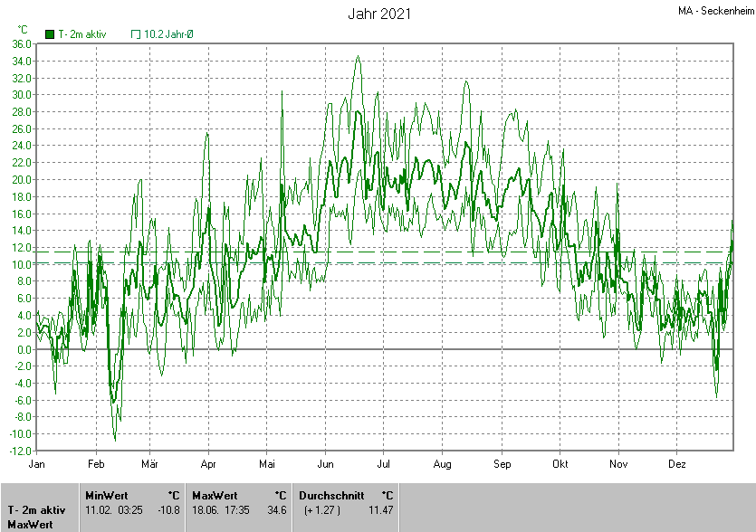The image size is (756, 532).
Task: Click the Durchschnitt column header
Action: pyautogui.click(x=331, y=495)
